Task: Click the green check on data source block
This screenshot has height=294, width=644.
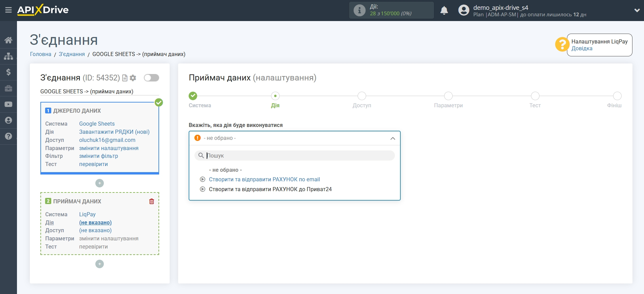Action: [x=159, y=103]
